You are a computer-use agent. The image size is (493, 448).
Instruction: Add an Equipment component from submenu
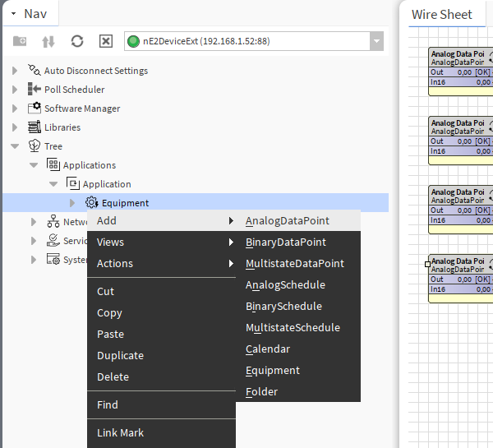(298, 371)
